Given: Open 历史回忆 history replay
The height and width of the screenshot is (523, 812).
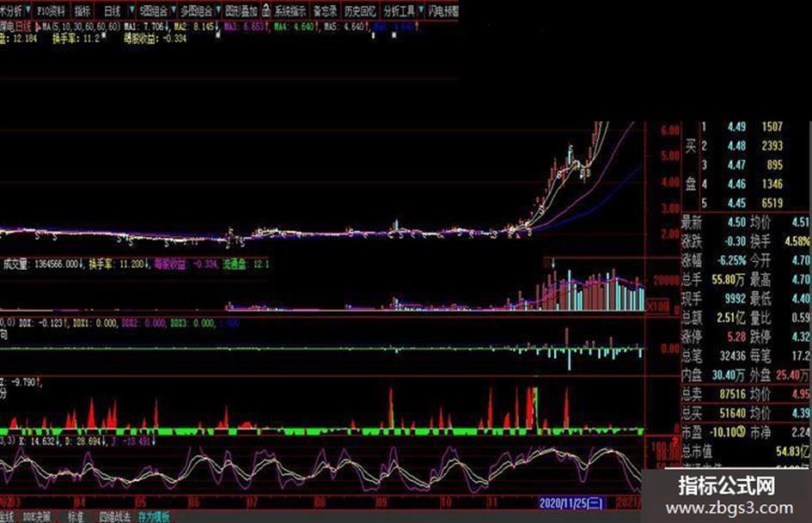Looking at the screenshot, I should coord(360,10).
